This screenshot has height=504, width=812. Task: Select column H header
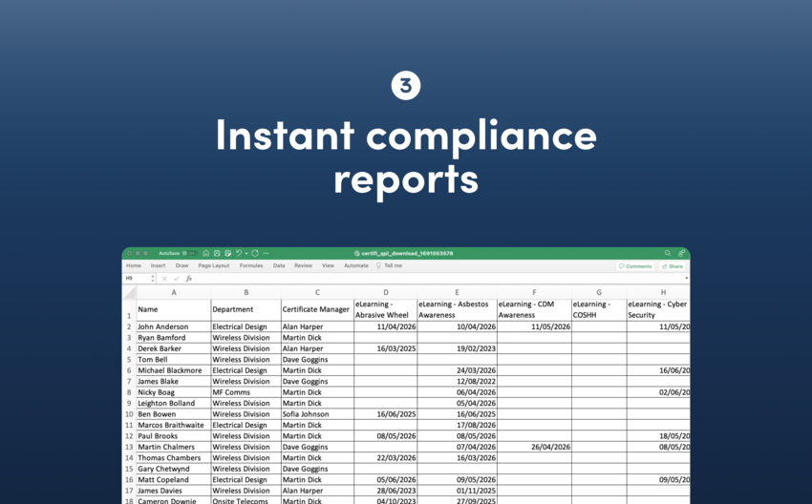(658, 292)
